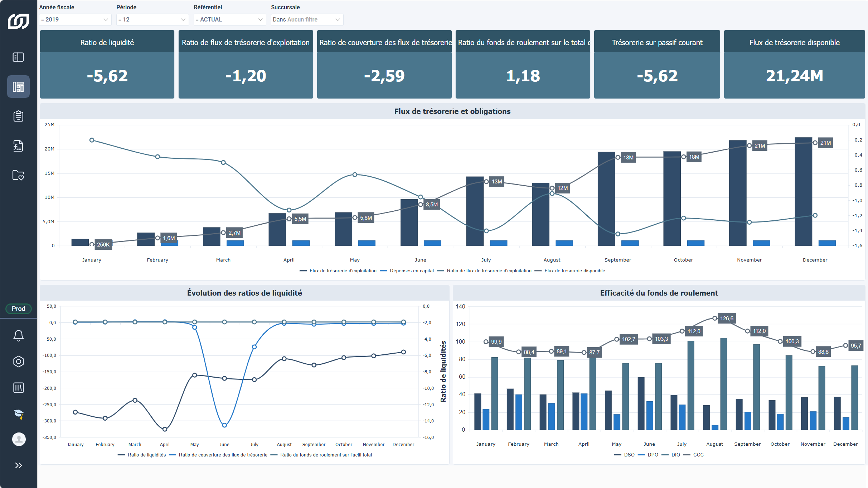Open the graduation cap training icon

(19, 414)
